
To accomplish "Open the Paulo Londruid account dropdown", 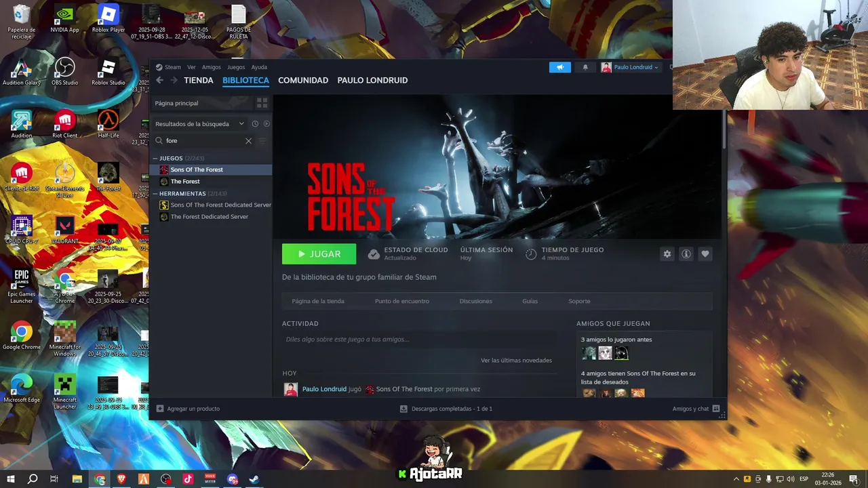I will coord(630,67).
